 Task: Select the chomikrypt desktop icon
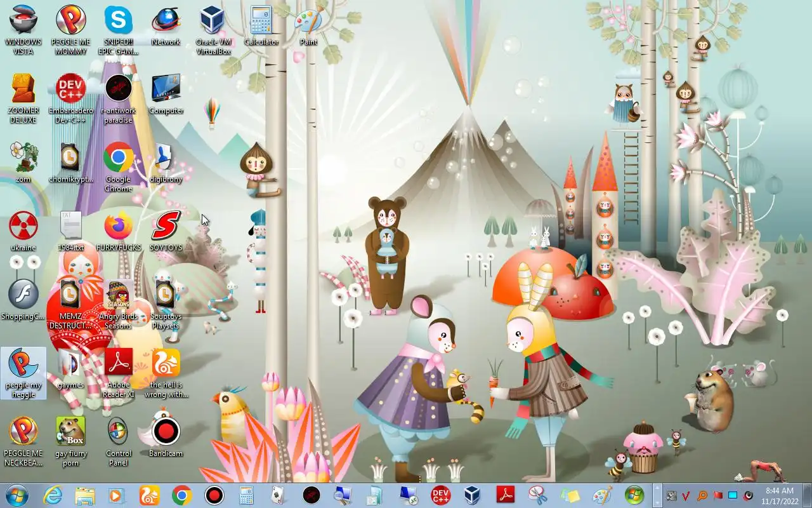[x=71, y=163]
